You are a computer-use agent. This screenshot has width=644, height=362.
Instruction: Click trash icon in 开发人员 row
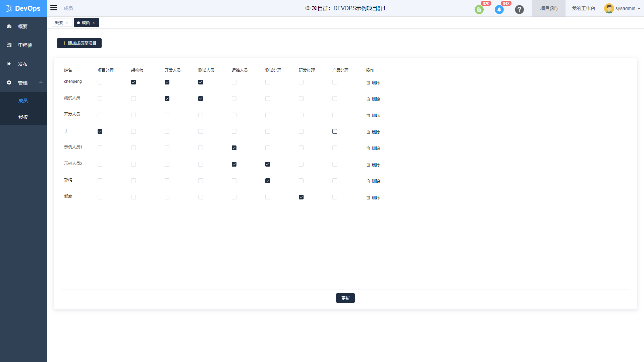(368, 116)
